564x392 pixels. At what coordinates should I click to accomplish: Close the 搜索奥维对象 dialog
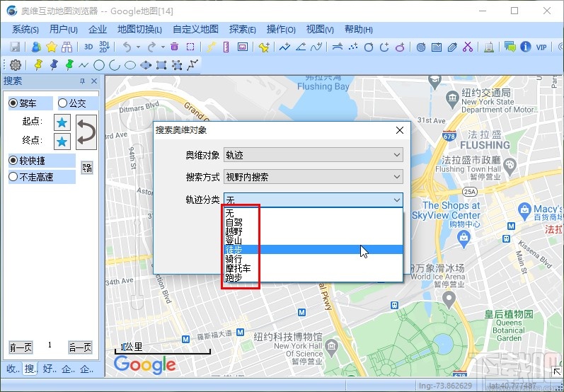point(400,130)
